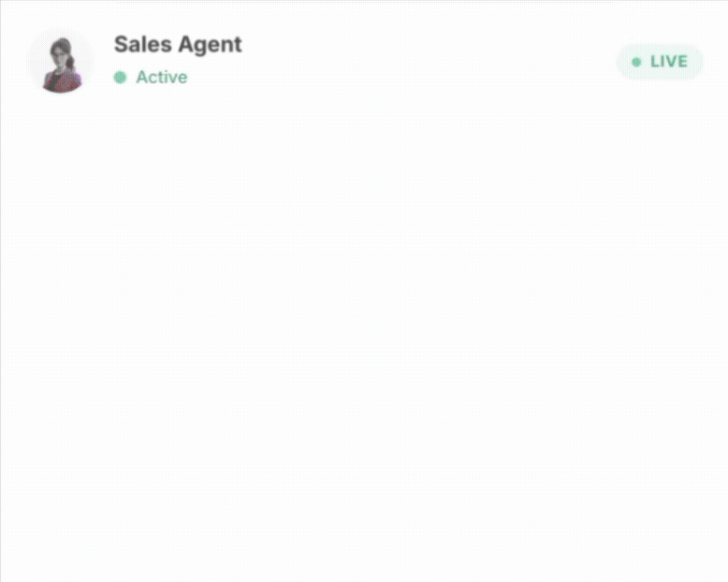Select the small dot inside LIVE badge
728x582 pixels.
636,62
